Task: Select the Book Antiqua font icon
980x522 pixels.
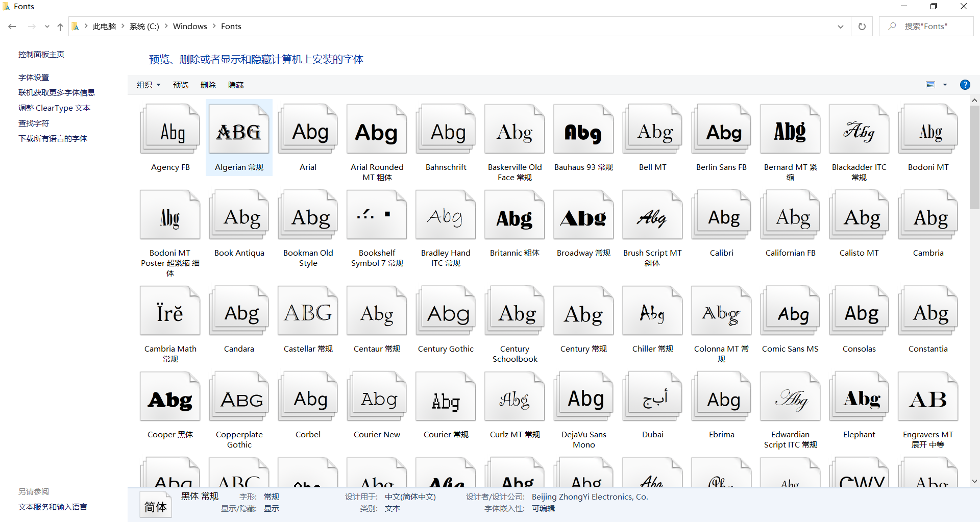Action: (239, 215)
